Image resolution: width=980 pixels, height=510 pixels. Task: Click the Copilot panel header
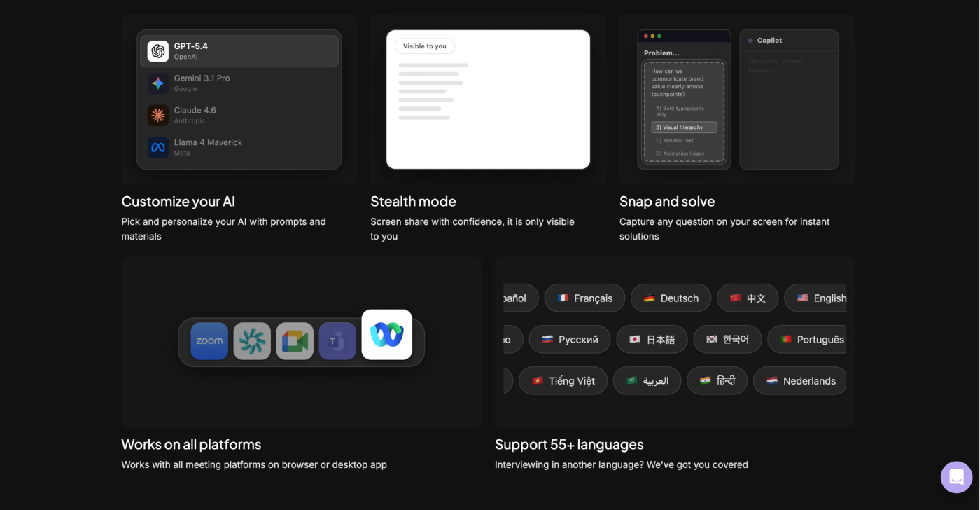coord(789,41)
